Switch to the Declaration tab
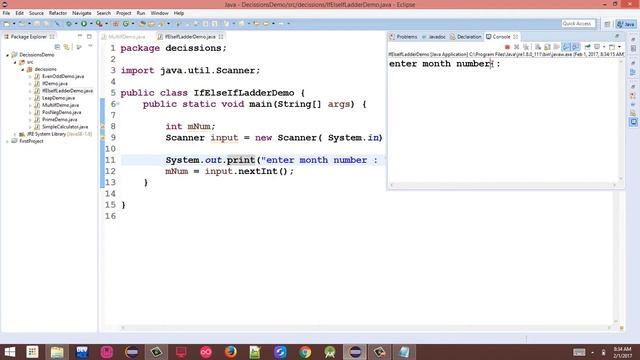The height and width of the screenshot is (360, 640). (466, 37)
